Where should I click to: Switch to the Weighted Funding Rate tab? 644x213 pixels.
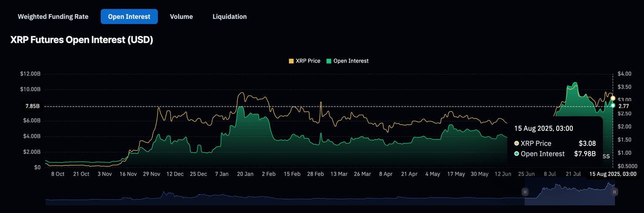point(53,17)
